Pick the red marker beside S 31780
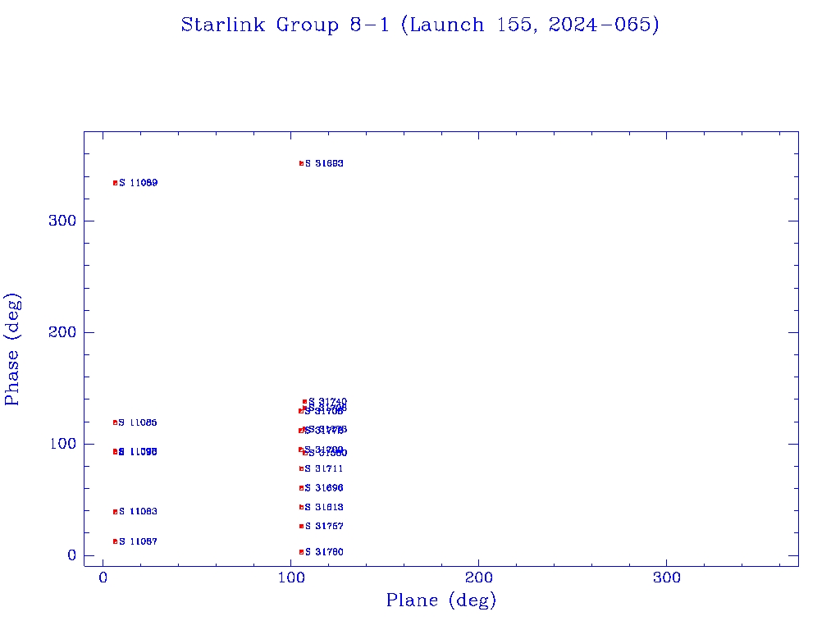The height and width of the screenshot is (630, 840). click(x=301, y=552)
